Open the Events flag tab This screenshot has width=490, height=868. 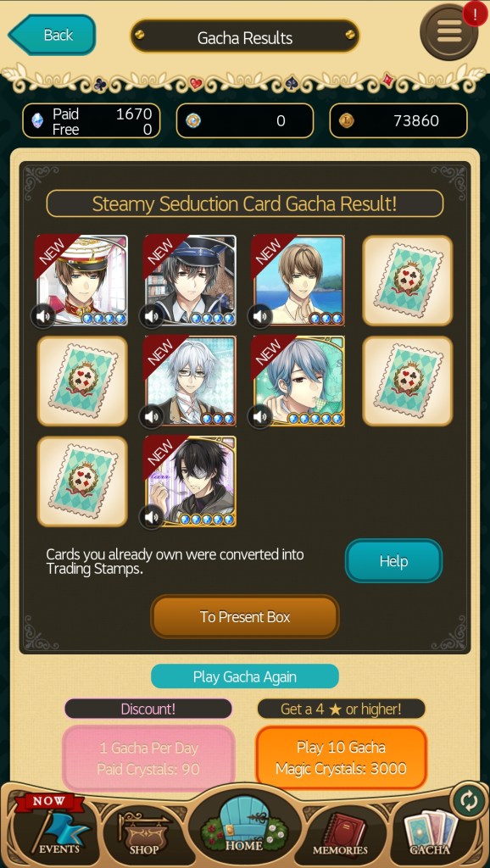(x=53, y=827)
